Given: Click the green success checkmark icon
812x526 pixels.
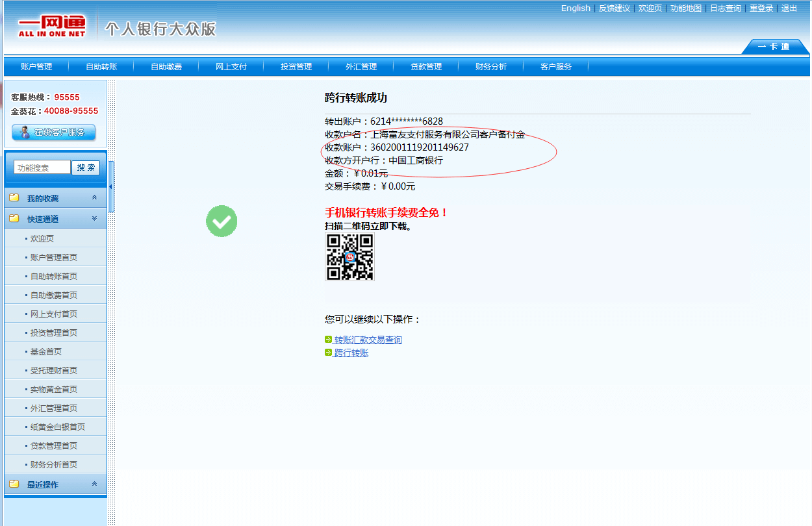Looking at the screenshot, I should pyautogui.click(x=222, y=221).
